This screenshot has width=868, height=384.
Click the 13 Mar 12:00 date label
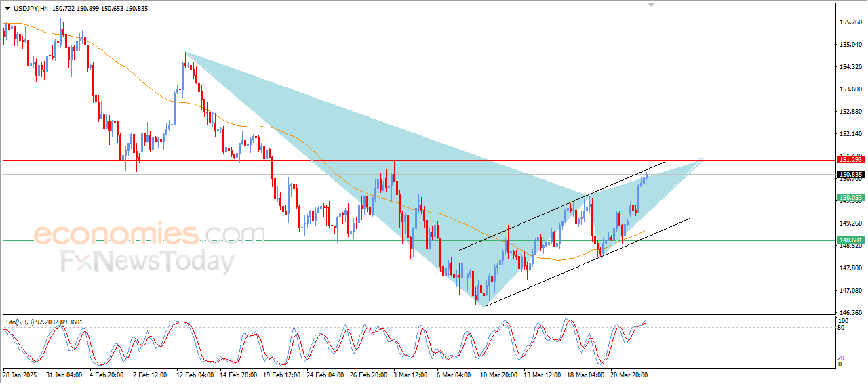pos(543,375)
